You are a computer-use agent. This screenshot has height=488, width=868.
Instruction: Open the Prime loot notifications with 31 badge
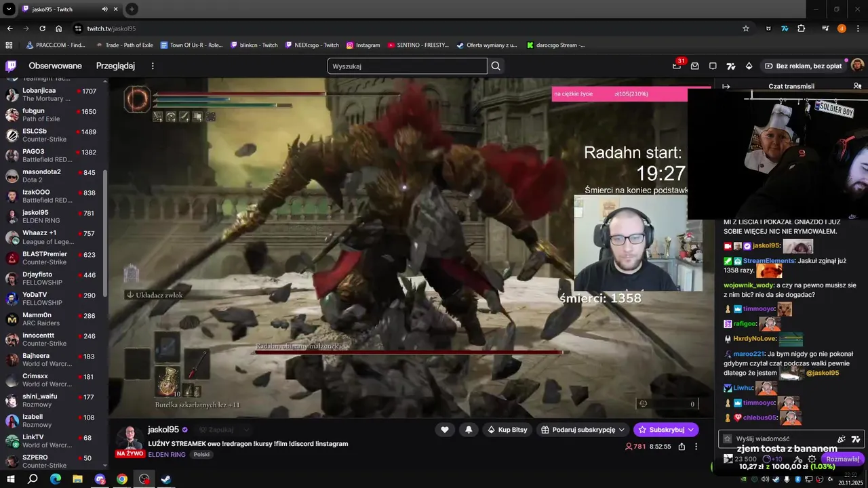click(x=677, y=66)
